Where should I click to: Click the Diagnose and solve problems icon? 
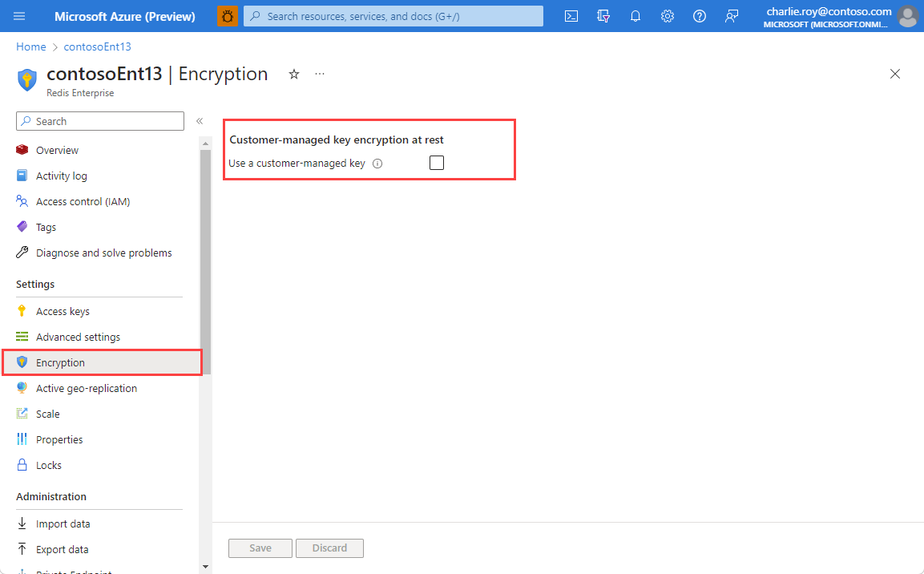[x=22, y=252]
